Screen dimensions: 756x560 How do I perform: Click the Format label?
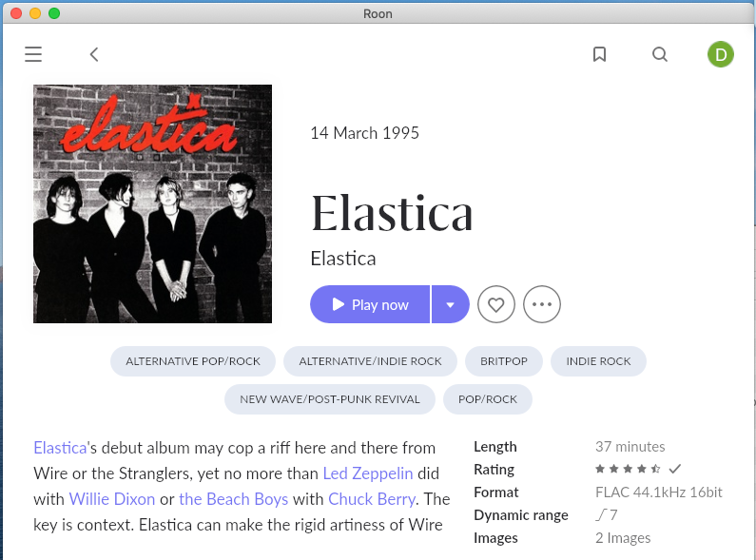coord(496,492)
